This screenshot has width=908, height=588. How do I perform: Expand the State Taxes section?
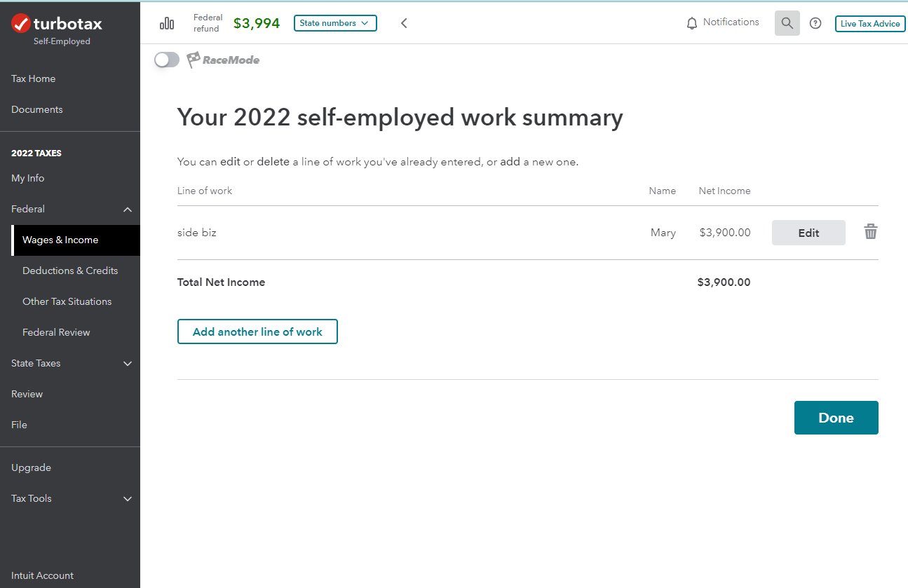[x=128, y=363]
